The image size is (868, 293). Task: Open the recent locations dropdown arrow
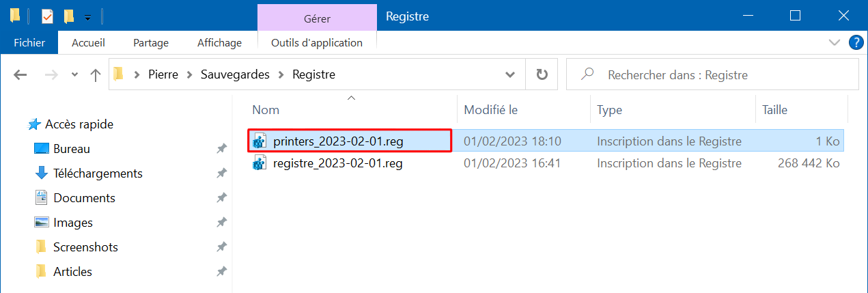[x=74, y=75]
